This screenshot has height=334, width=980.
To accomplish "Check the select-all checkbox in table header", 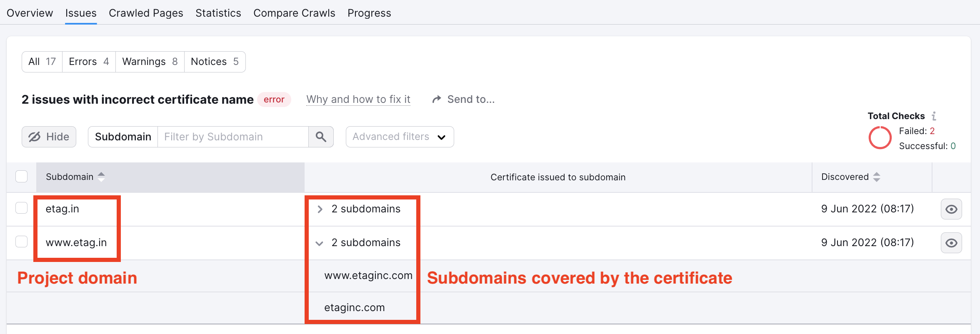I will [21, 176].
